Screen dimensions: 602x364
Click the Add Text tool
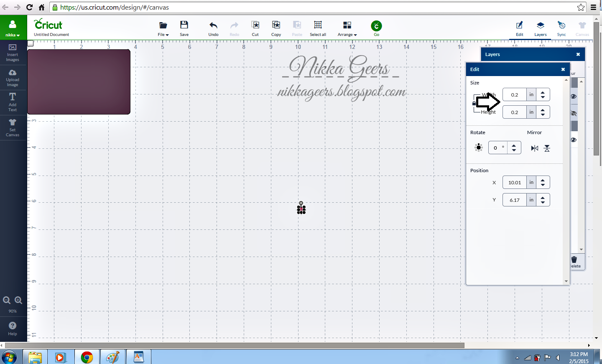click(13, 102)
